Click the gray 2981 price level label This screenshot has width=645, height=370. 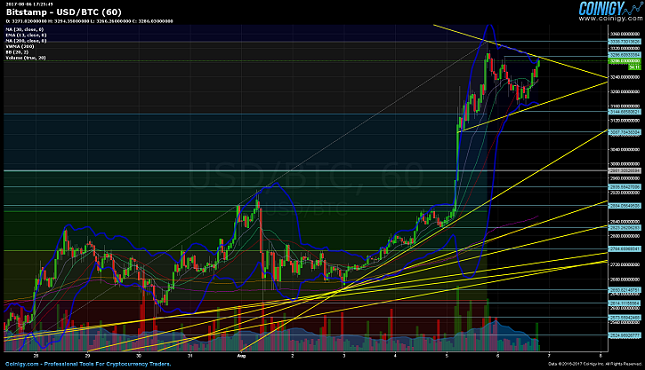(x=624, y=170)
